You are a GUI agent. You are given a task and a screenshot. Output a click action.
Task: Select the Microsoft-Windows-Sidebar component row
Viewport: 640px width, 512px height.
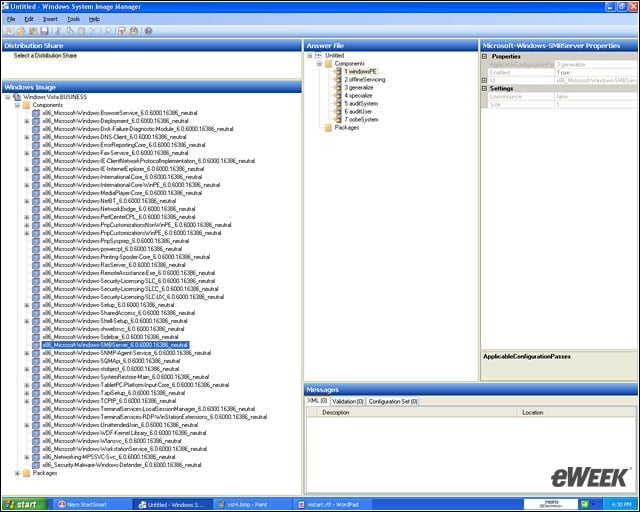click(110, 337)
